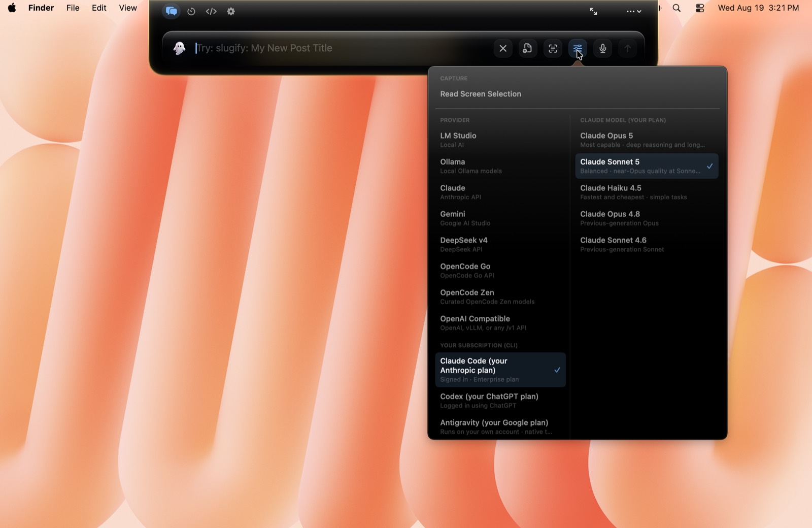Select the Claude Anthropic API provider
This screenshot has height=528, width=812.
click(x=500, y=192)
